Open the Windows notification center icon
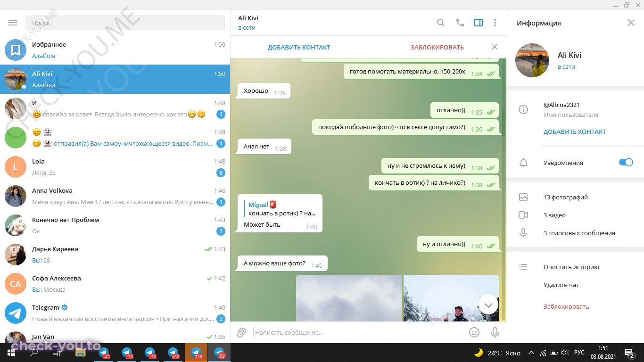Viewport: 644px width, 362px height. 629,352
